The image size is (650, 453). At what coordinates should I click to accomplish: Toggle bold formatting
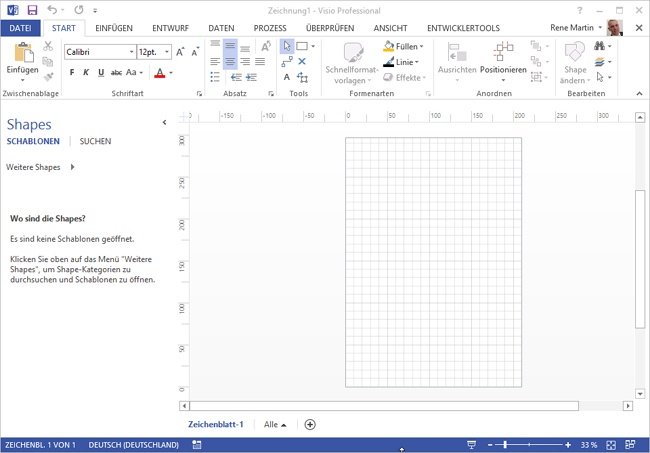(x=72, y=73)
